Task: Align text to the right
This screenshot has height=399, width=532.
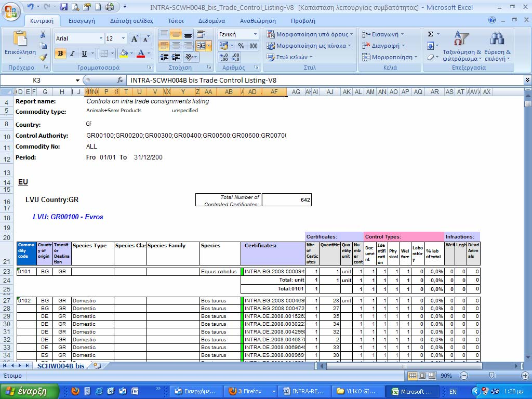Action: 188,46
